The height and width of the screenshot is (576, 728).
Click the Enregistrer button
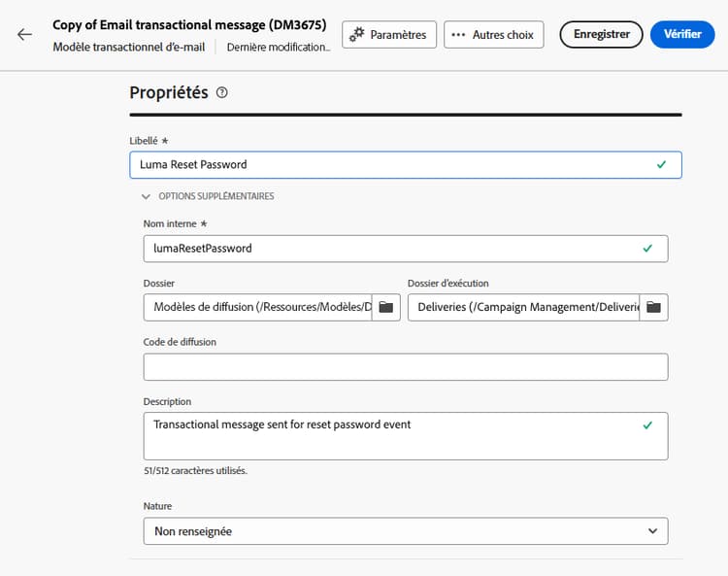pos(601,35)
